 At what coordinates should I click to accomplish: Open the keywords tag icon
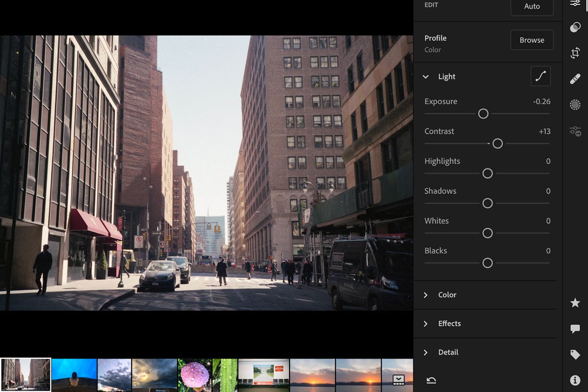(x=575, y=355)
